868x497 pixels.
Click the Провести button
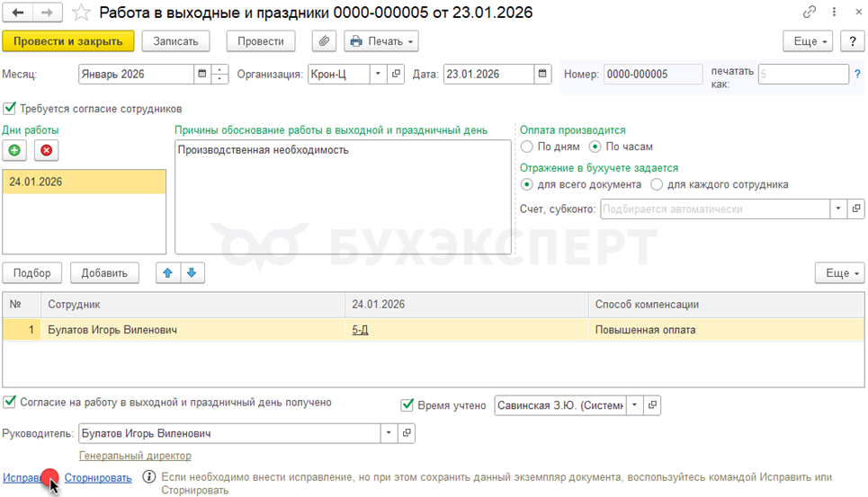261,41
